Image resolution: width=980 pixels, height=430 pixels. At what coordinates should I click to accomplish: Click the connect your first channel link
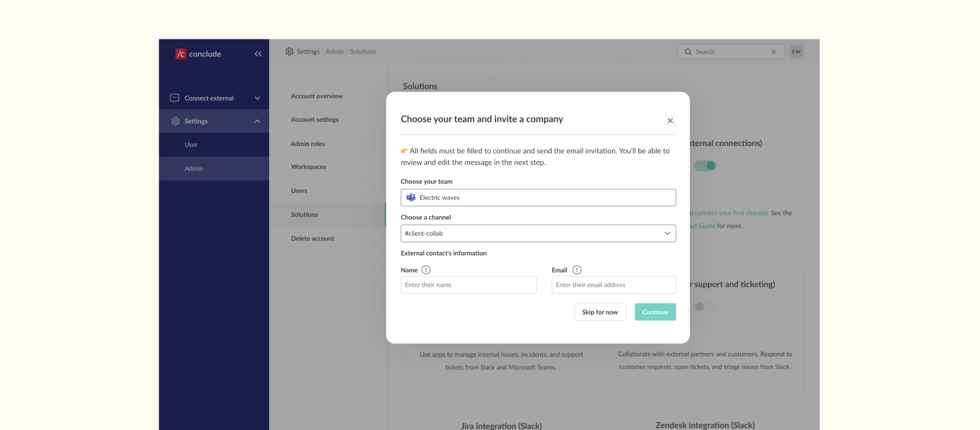(x=731, y=213)
